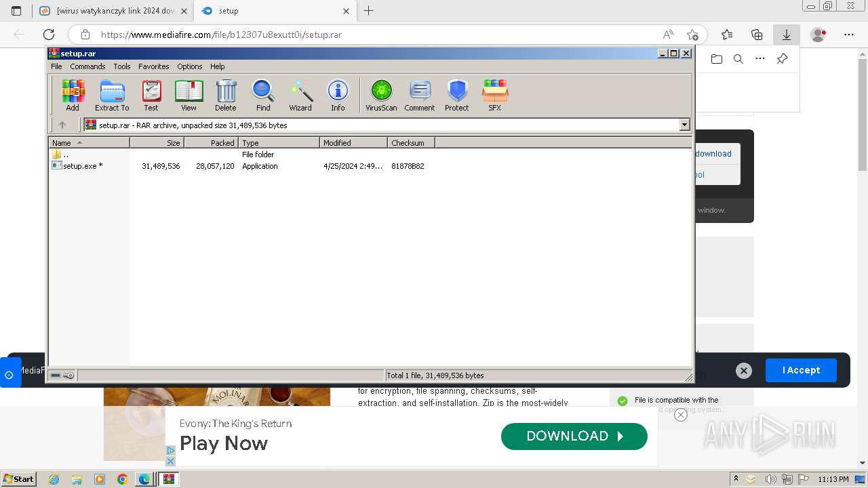Search downloads magnifier icon
The image size is (868, 488).
[738, 59]
